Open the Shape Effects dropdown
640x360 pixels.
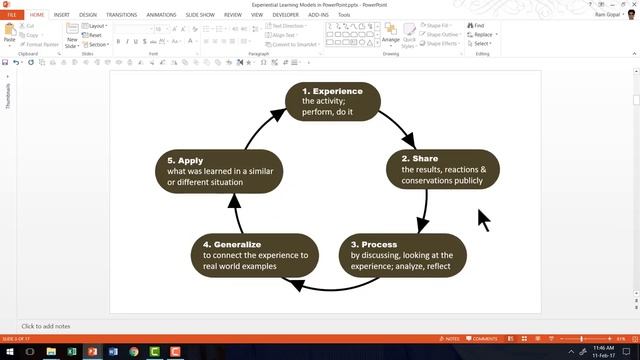440,43
